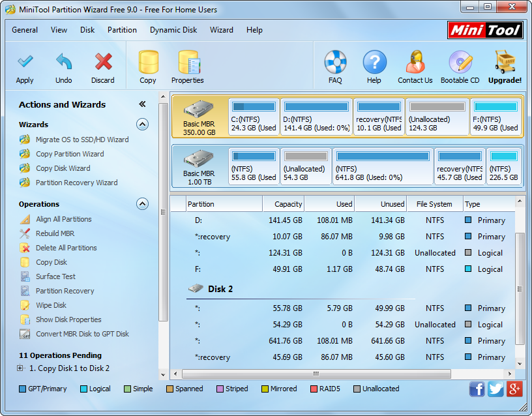Click the Surface Test icon
This screenshot has width=532, height=416.
coord(25,276)
